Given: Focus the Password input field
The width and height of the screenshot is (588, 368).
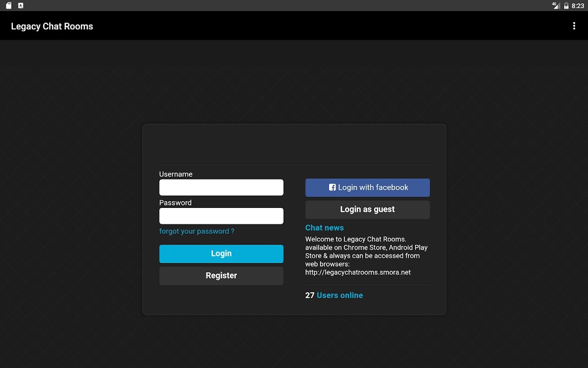Looking at the screenshot, I should click(x=221, y=216).
